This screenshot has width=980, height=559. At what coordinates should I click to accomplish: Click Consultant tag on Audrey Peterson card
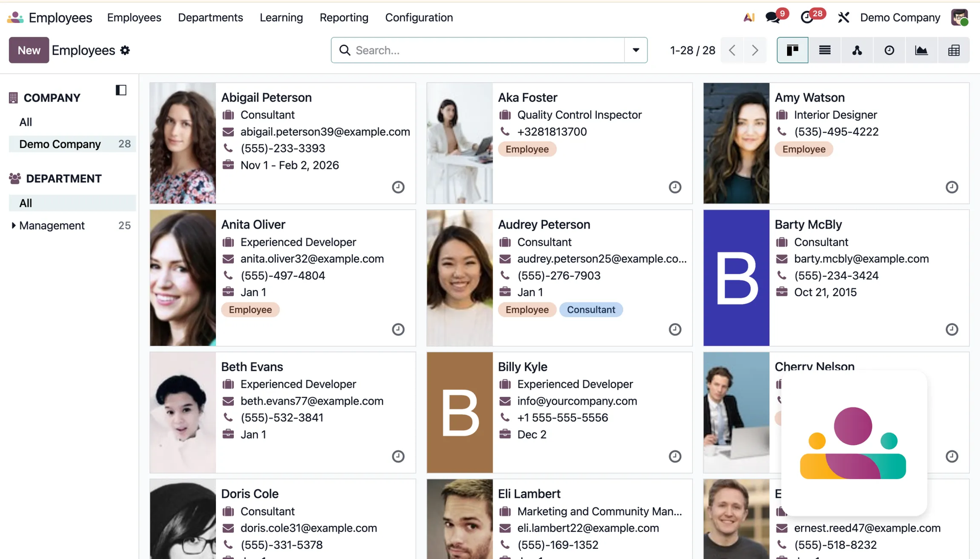pos(591,310)
